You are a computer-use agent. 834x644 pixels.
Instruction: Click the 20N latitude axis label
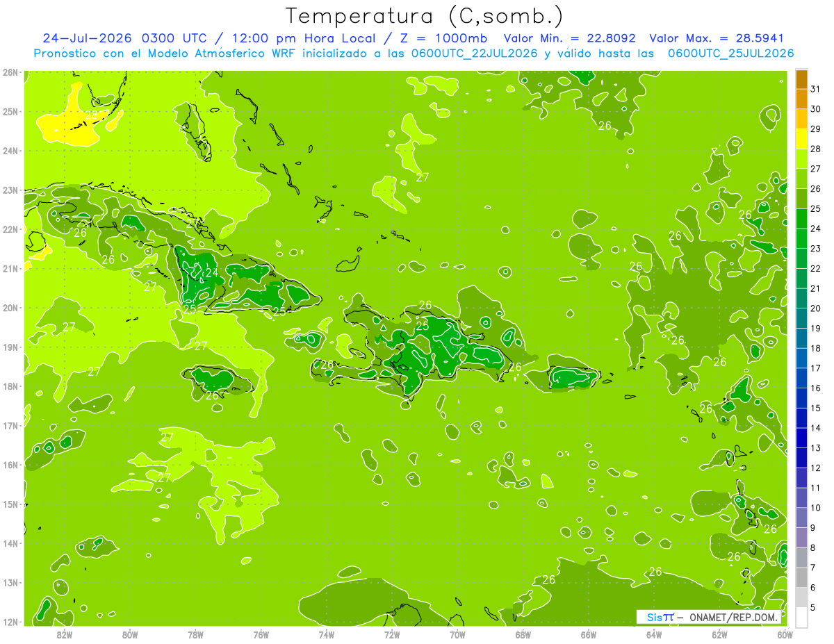(x=10, y=308)
